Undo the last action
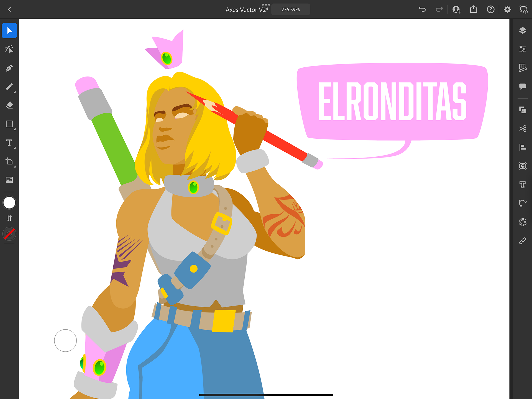532x399 pixels. coord(422,9)
